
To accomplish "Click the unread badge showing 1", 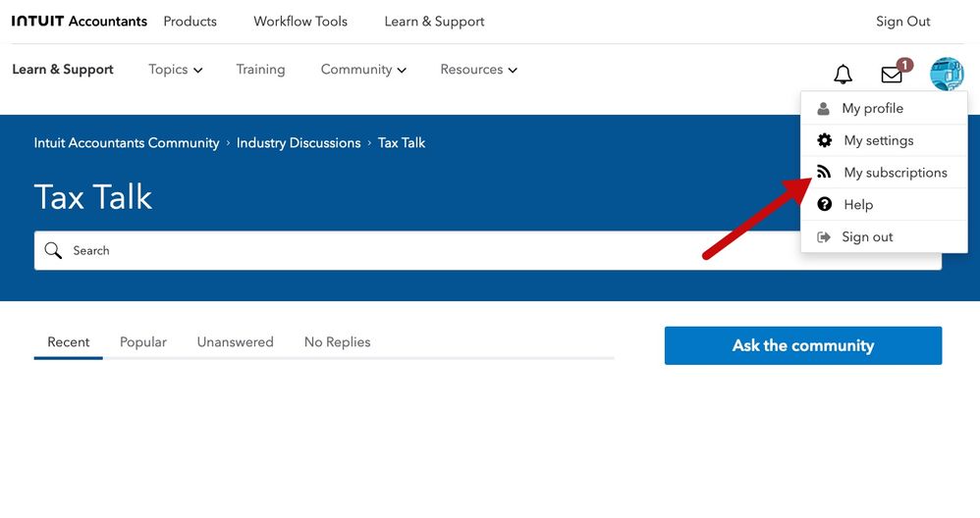I will coord(904,65).
